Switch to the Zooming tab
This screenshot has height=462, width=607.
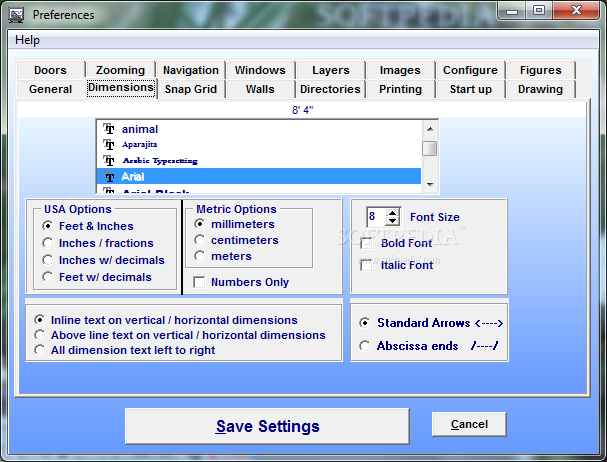point(120,70)
